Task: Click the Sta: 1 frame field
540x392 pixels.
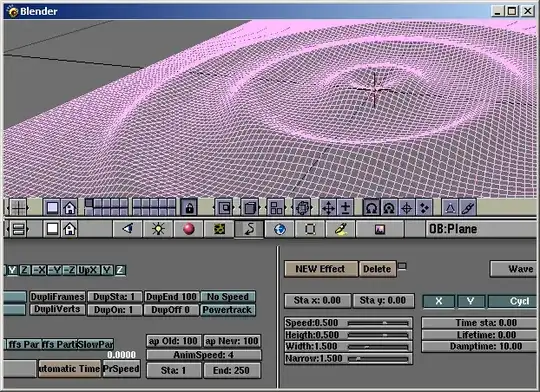Action: coord(174,370)
